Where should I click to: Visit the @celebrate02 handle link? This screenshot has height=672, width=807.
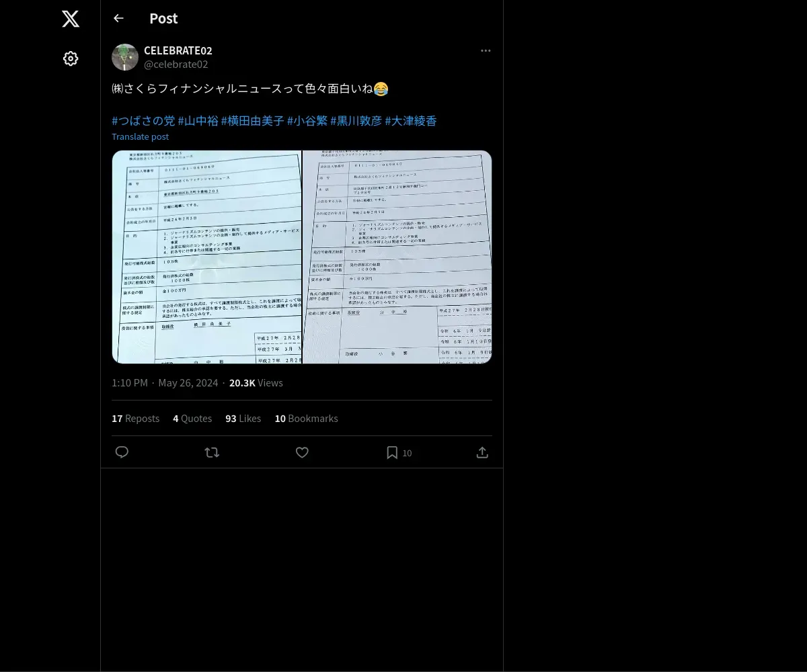(x=176, y=65)
